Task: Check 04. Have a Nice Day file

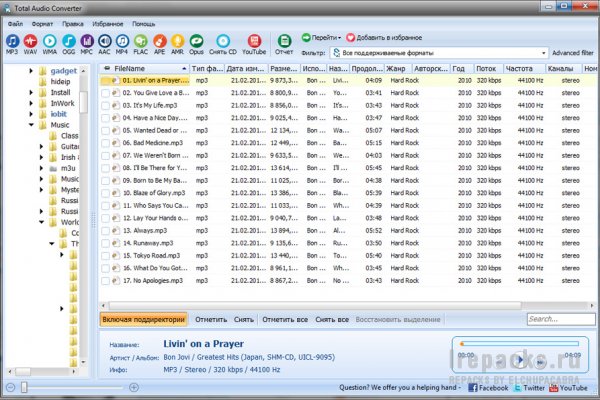Action: coord(105,118)
